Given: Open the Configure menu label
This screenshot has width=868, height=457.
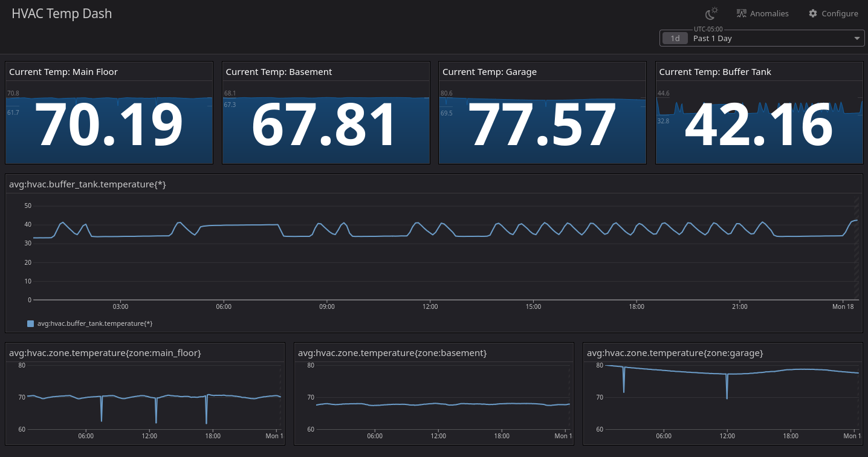Looking at the screenshot, I should (x=840, y=13).
